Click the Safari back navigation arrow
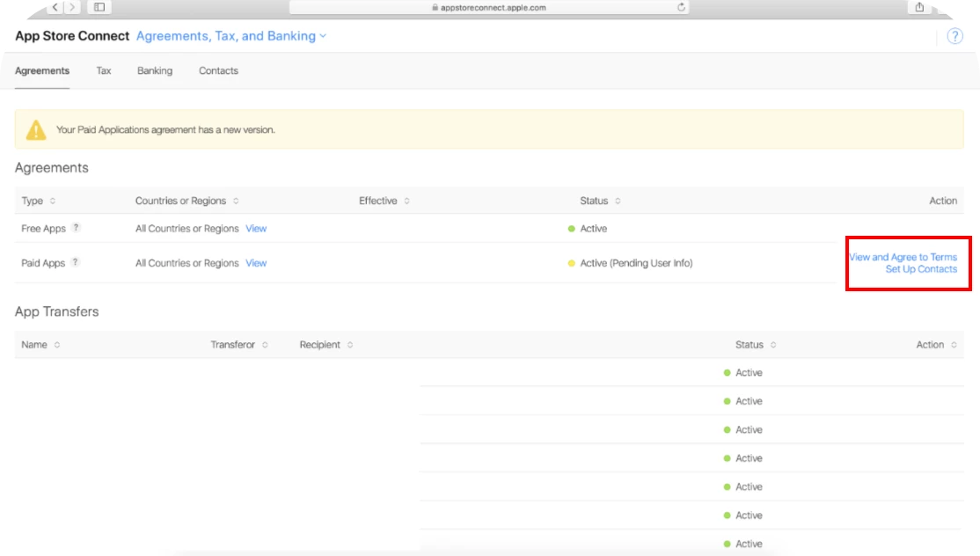Image resolution: width=980 pixels, height=556 pixels. tap(54, 7)
